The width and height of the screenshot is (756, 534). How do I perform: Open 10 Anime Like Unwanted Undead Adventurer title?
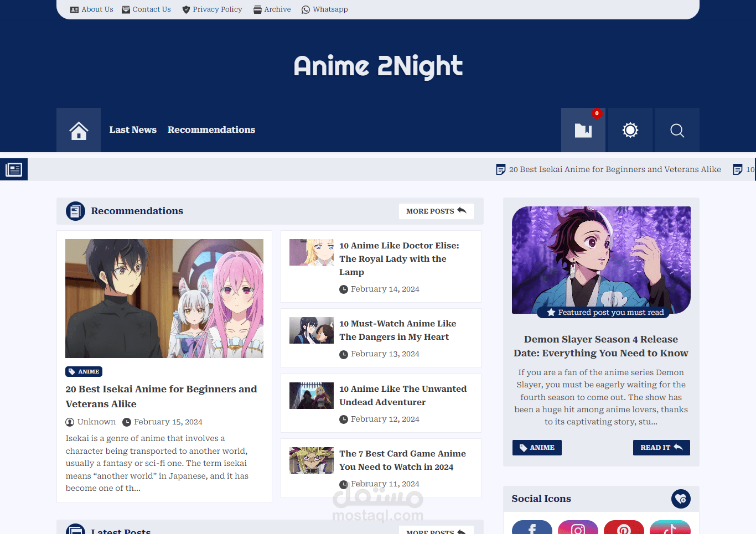point(403,396)
